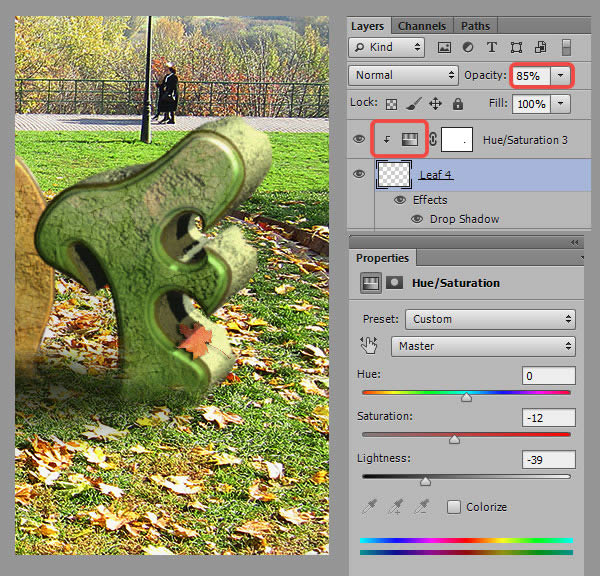Viewport: 600px width, 576px height.
Task: Switch to the Channels tab
Action: coord(422,26)
